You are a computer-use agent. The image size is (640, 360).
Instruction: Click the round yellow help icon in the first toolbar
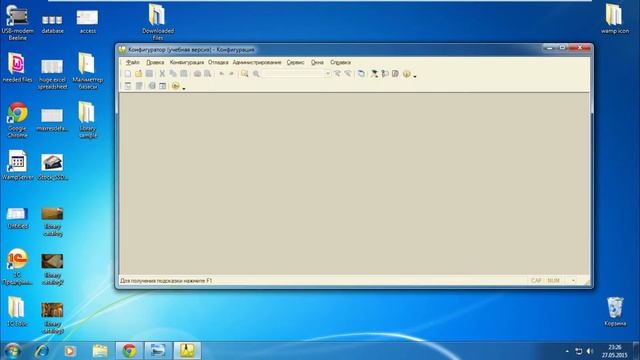(x=406, y=74)
